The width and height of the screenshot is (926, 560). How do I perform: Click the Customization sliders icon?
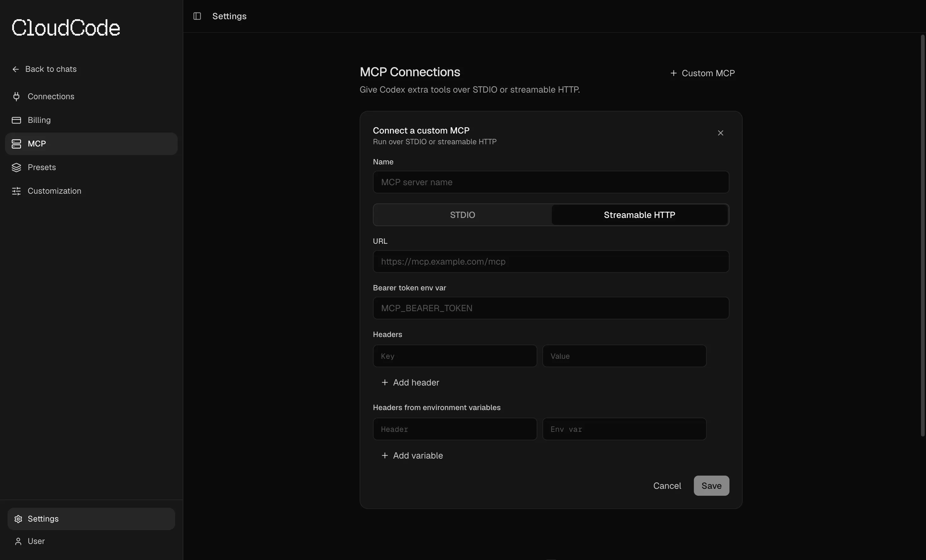pos(16,191)
